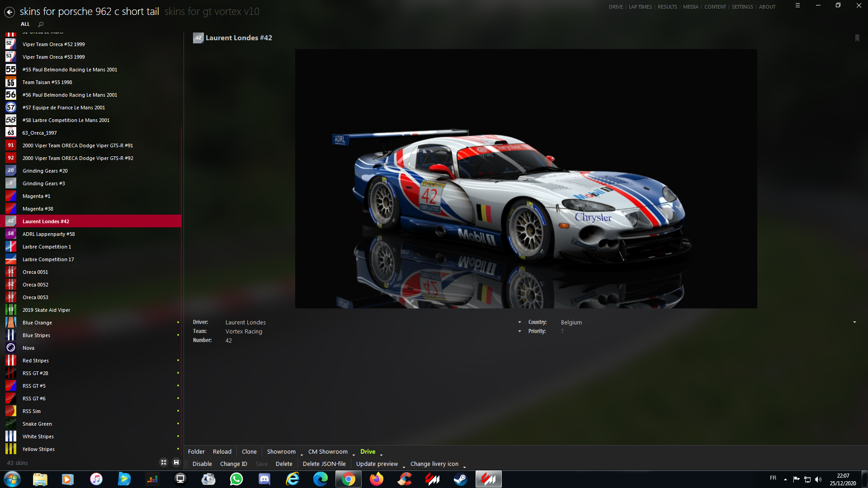This screenshot has width=868, height=488.
Task: Click the bookmark icon in the skin header
Action: 857,38
